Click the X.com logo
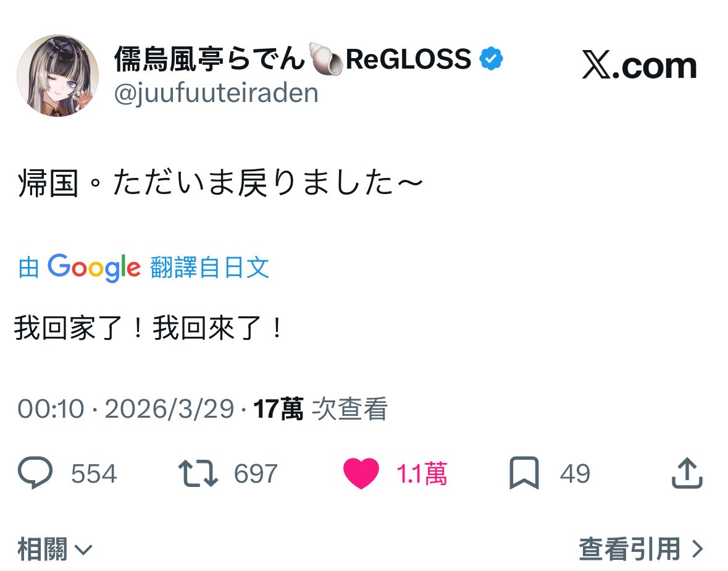Image resolution: width=728 pixels, height=571 pixels. coord(639,66)
